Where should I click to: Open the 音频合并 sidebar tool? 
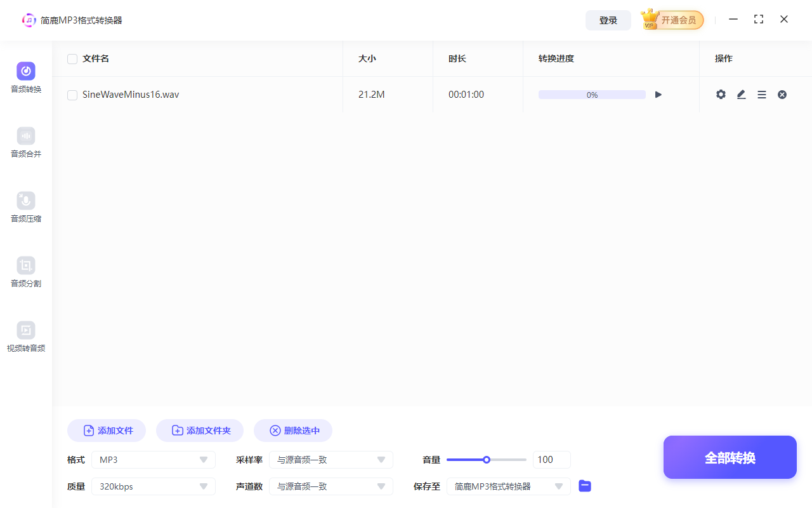(x=25, y=143)
